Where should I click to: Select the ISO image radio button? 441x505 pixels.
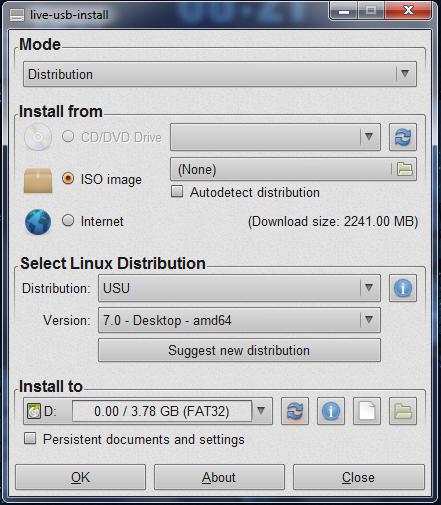(x=68, y=179)
